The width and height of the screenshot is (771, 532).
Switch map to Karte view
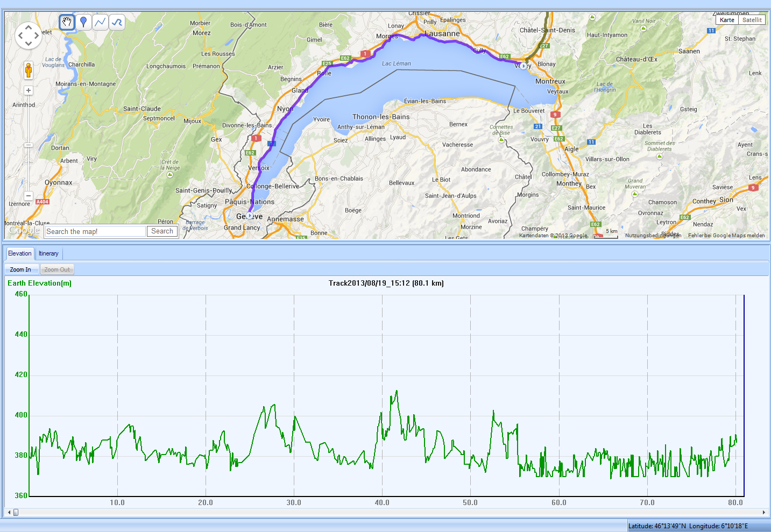click(x=727, y=20)
